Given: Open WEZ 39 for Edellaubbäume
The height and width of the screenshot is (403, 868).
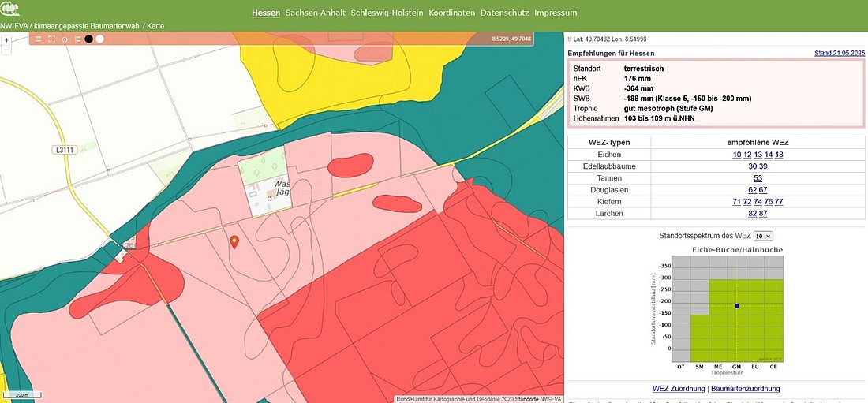Looking at the screenshot, I should click(763, 166).
